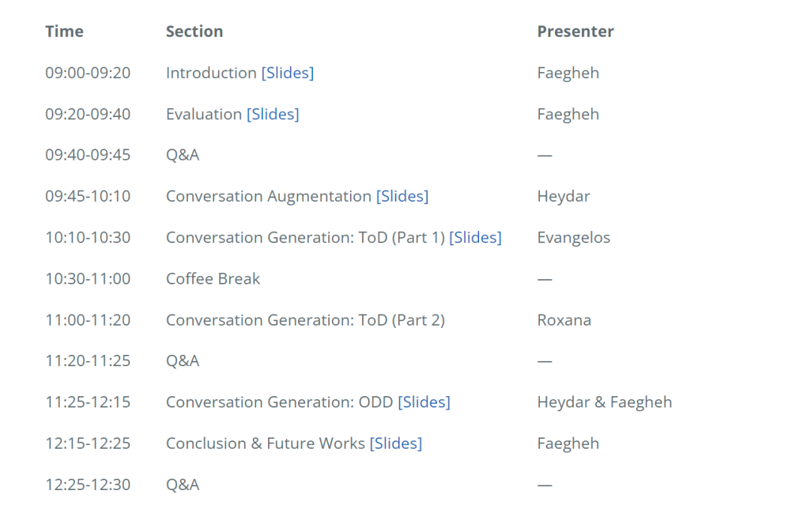Image resolution: width=811 pixels, height=532 pixels.
Task: Click the Time column header
Action: [64, 32]
